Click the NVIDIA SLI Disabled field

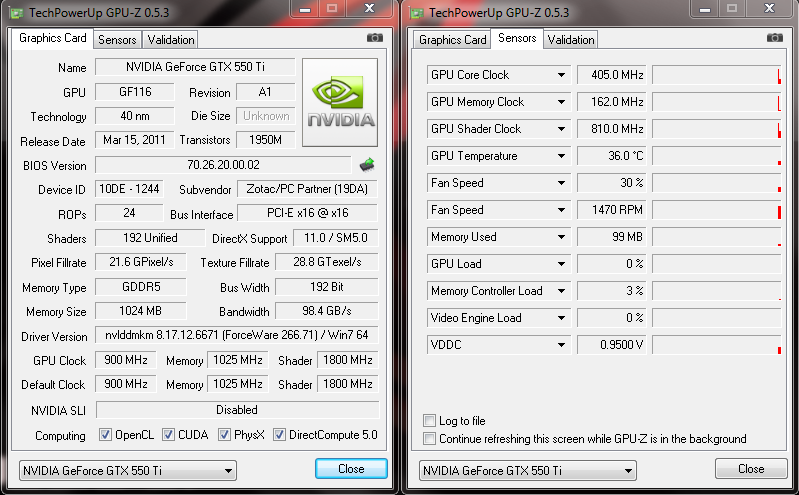237,410
